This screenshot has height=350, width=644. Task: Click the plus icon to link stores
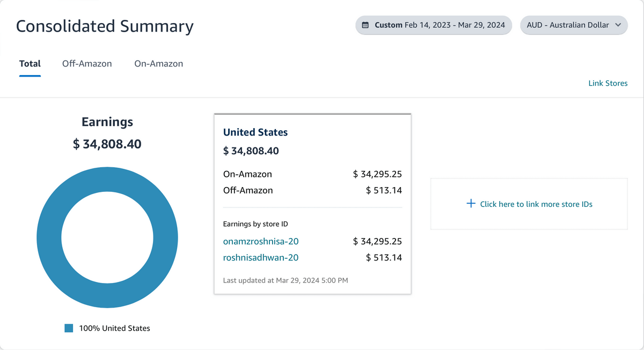click(x=471, y=204)
